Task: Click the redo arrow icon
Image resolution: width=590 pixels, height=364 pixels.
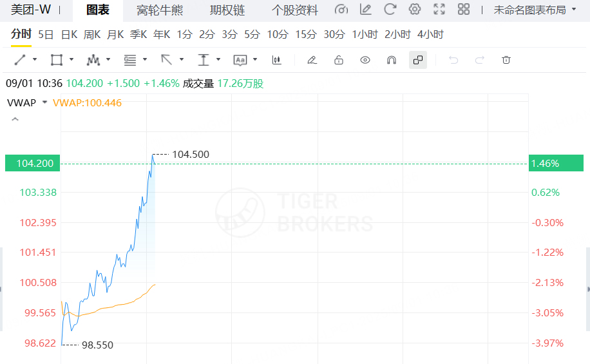Action: click(480, 60)
